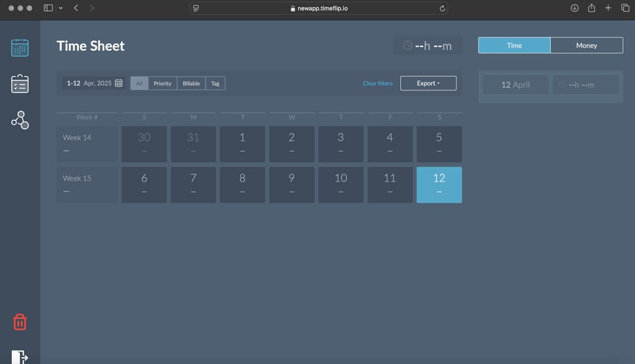Select the Billable filter

point(191,83)
